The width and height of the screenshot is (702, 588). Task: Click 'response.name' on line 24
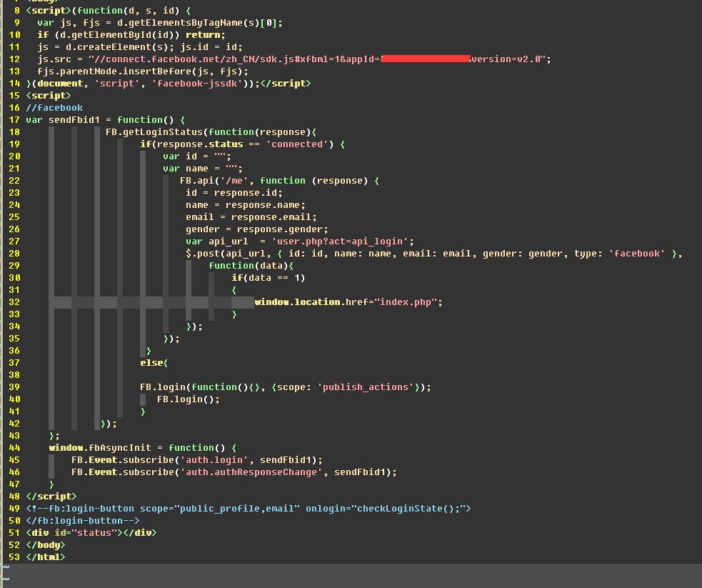point(263,204)
